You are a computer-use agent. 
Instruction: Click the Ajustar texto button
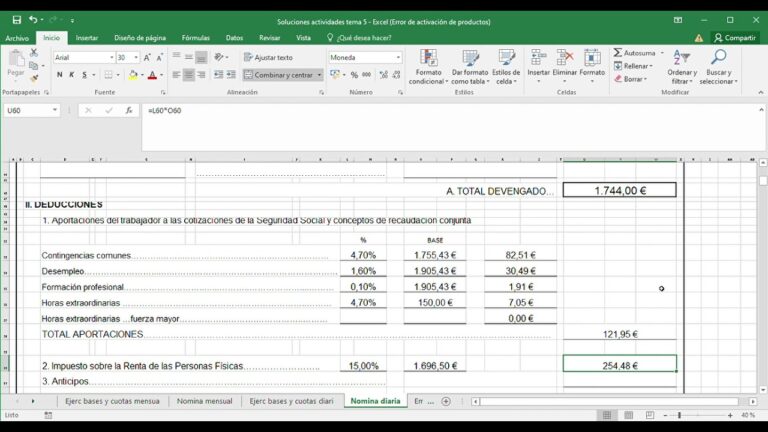coord(268,57)
